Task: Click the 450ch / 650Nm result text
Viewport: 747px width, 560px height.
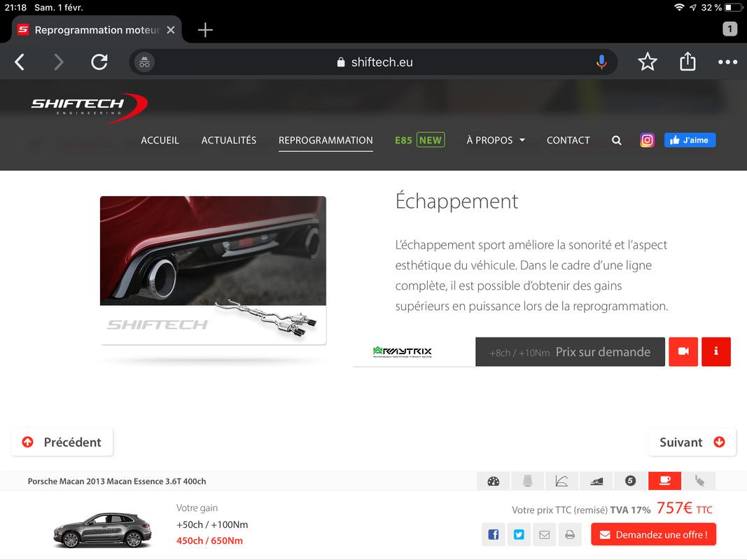Action: 209,541
